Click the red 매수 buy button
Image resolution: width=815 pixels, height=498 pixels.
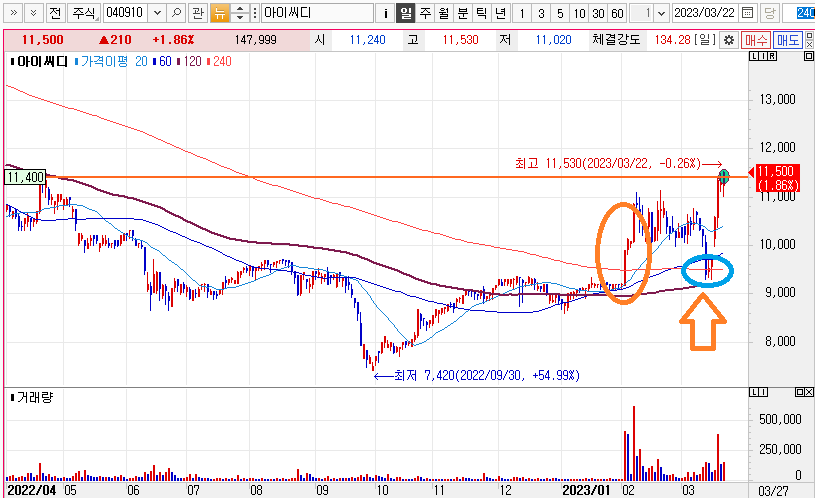point(755,40)
